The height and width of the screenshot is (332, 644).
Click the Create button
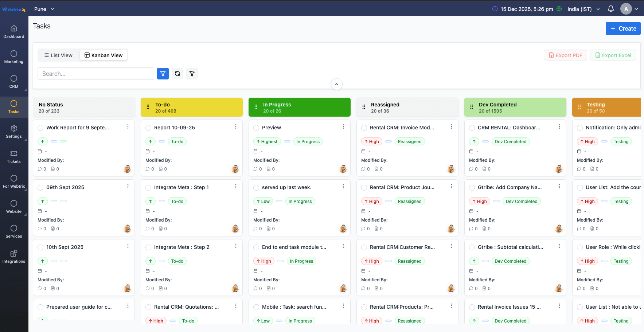[x=623, y=28]
